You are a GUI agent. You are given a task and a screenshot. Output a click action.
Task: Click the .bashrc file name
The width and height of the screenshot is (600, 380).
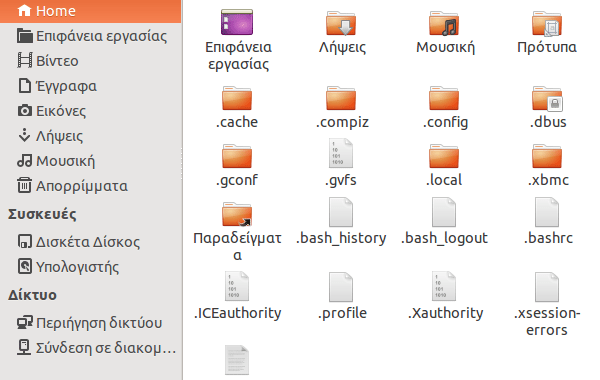pos(548,238)
